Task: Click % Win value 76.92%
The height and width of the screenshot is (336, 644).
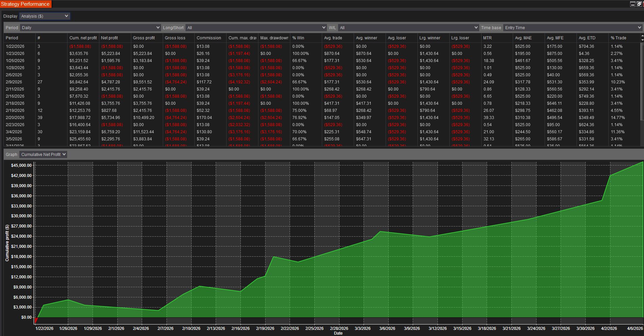Action: [299, 118]
